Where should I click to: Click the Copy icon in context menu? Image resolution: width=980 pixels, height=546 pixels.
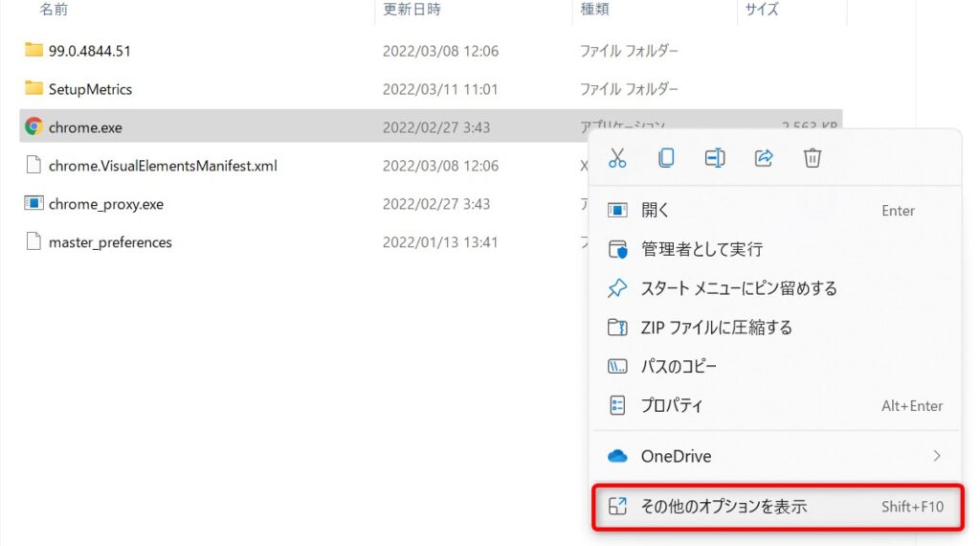[x=666, y=158]
